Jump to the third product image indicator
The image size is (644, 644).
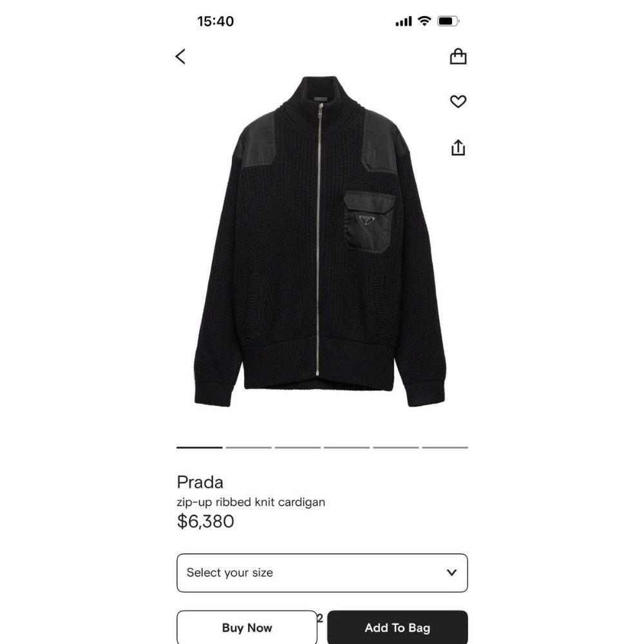(298, 448)
